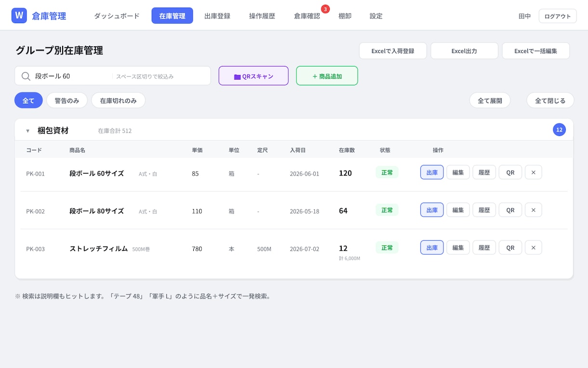The image size is (588, 368).
Task: Go to ダッシュボード tab
Action: point(117,16)
